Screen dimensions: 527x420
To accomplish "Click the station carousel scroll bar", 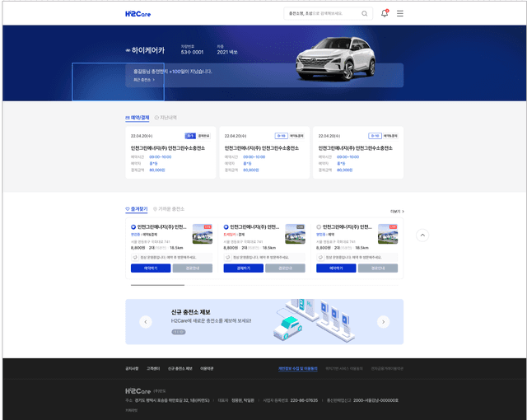I will [156, 284].
